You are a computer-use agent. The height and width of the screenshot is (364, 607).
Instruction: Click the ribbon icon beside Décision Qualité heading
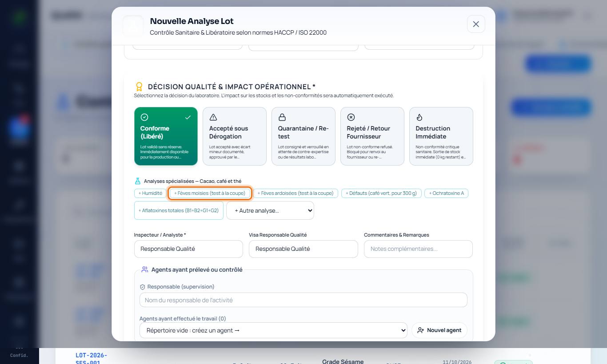pos(139,87)
